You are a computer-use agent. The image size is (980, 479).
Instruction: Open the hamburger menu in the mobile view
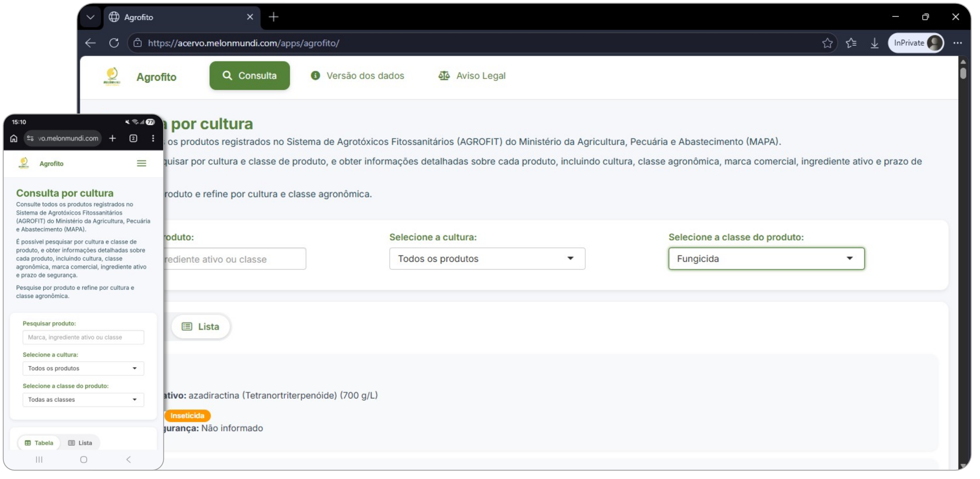[141, 163]
